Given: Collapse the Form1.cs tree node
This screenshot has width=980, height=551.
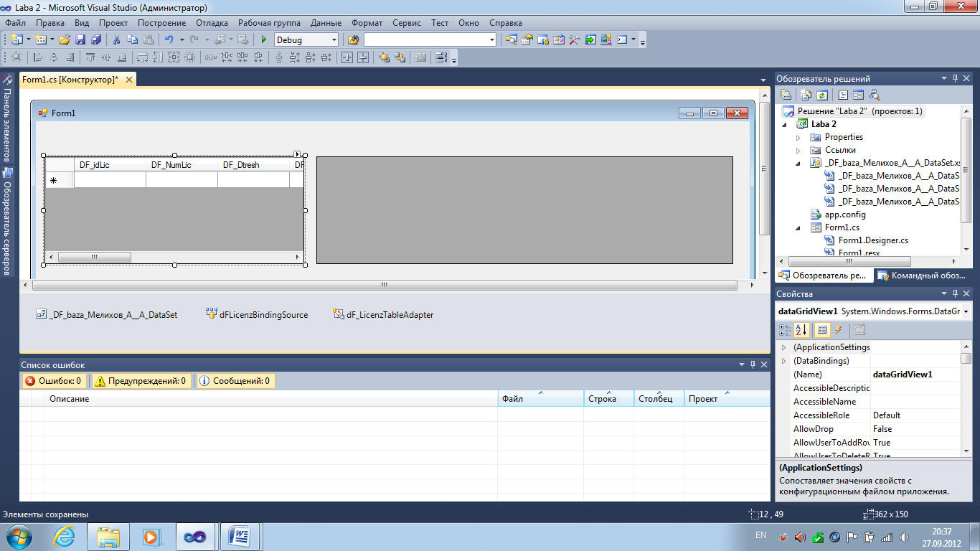Looking at the screenshot, I should 798,227.
